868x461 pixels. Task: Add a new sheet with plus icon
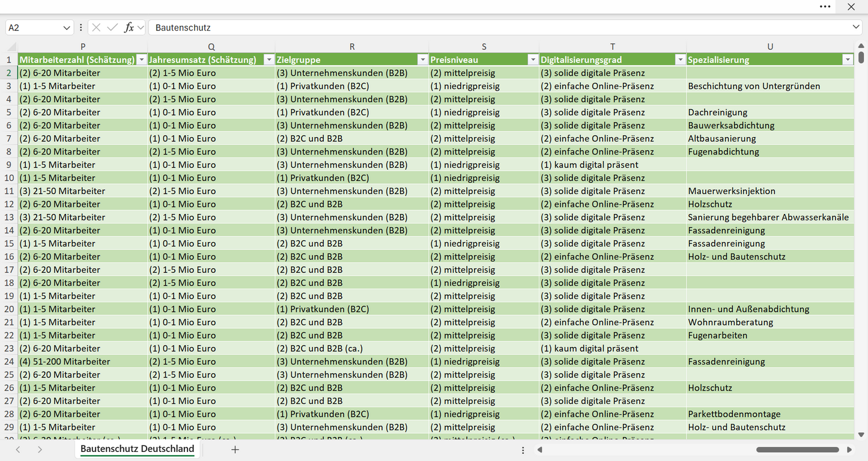[x=235, y=450]
